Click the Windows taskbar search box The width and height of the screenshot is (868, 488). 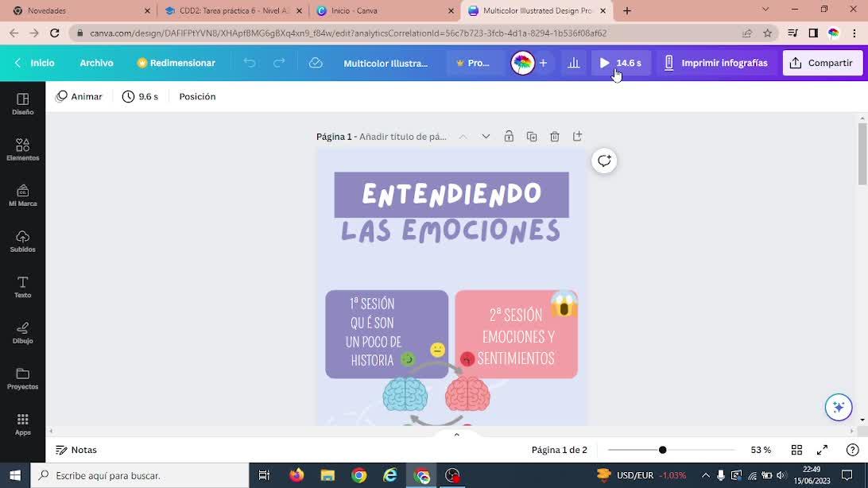tap(140, 475)
